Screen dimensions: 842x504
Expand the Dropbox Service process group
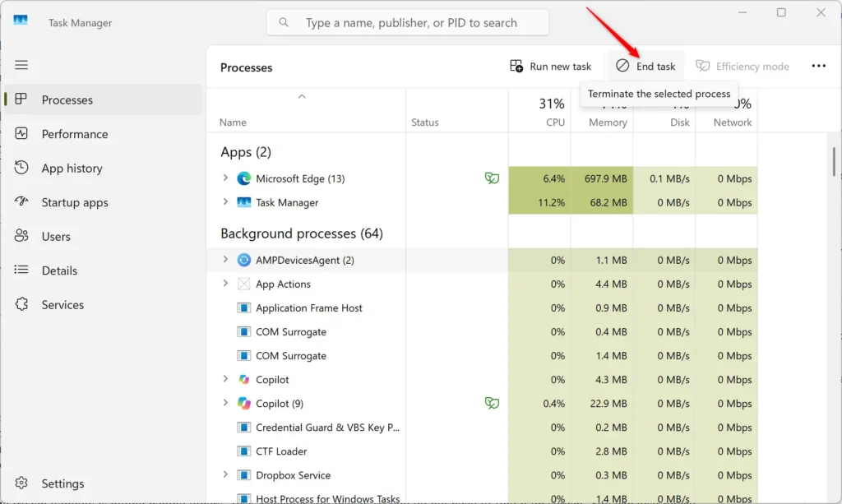(225, 474)
